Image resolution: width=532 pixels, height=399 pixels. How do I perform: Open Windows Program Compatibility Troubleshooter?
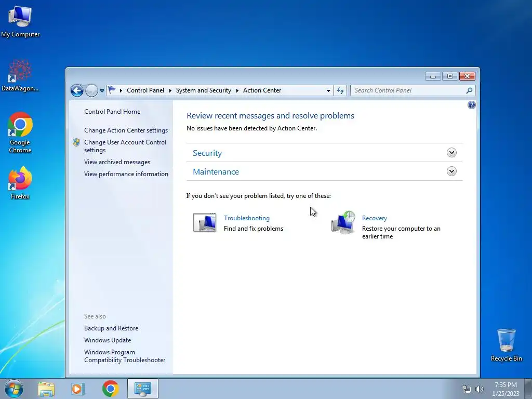[125, 356]
